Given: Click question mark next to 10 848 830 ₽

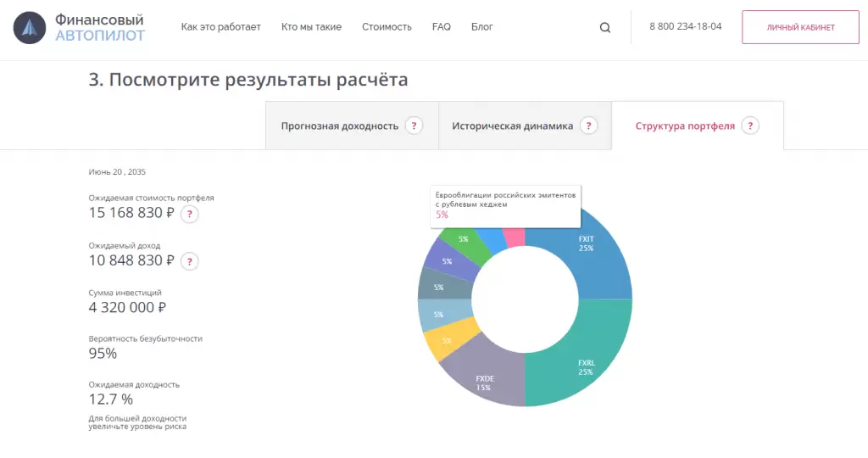Looking at the screenshot, I should coord(190,261).
